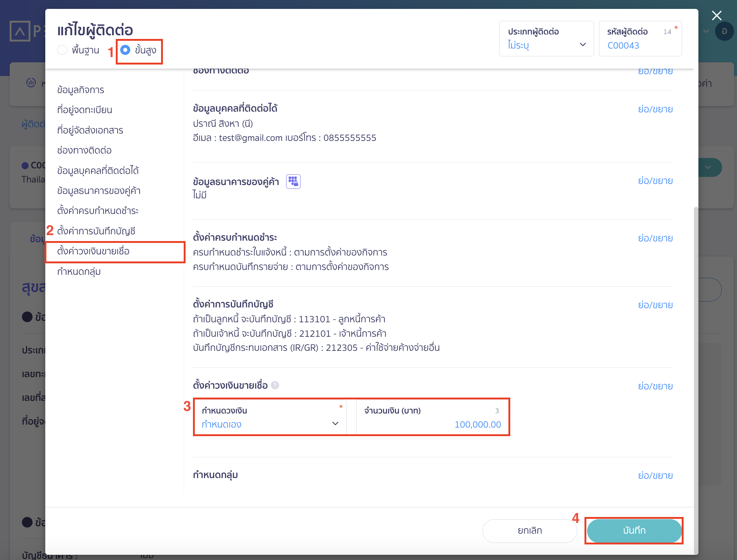
Task: Select the ขั้นสูง radio option
Action: [x=125, y=49]
